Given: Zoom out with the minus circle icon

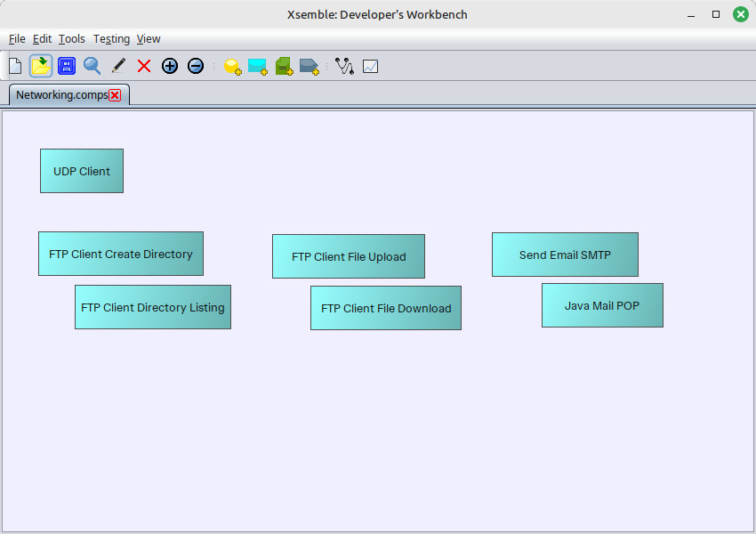Looking at the screenshot, I should [x=196, y=66].
